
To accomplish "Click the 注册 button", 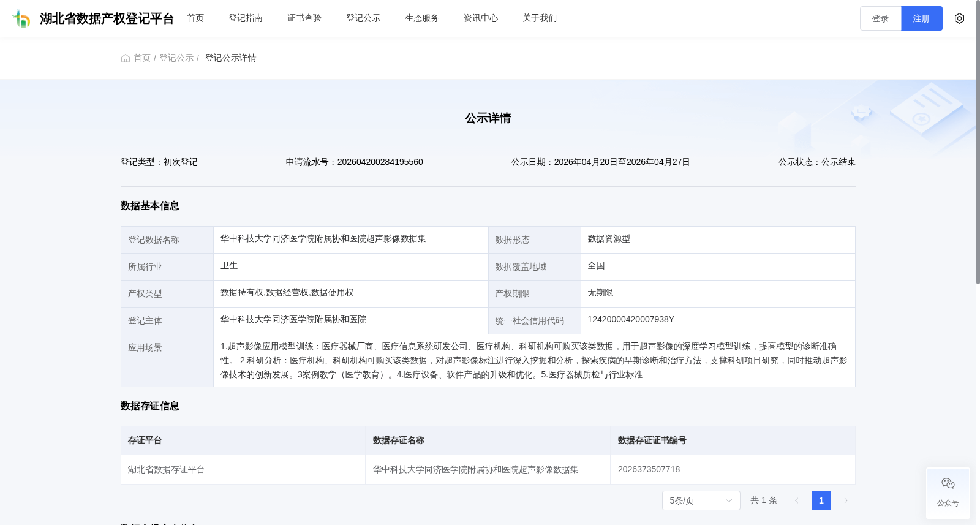I will [921, 18].
